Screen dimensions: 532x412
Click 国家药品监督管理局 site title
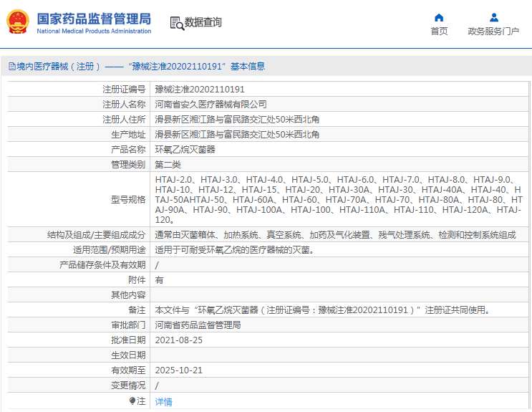[94, 19]
